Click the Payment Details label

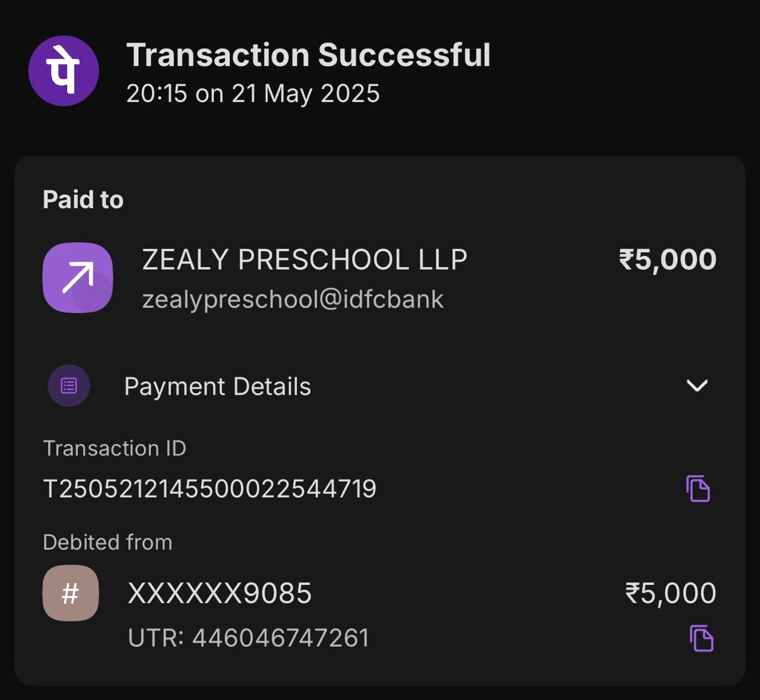pos(217,387)
